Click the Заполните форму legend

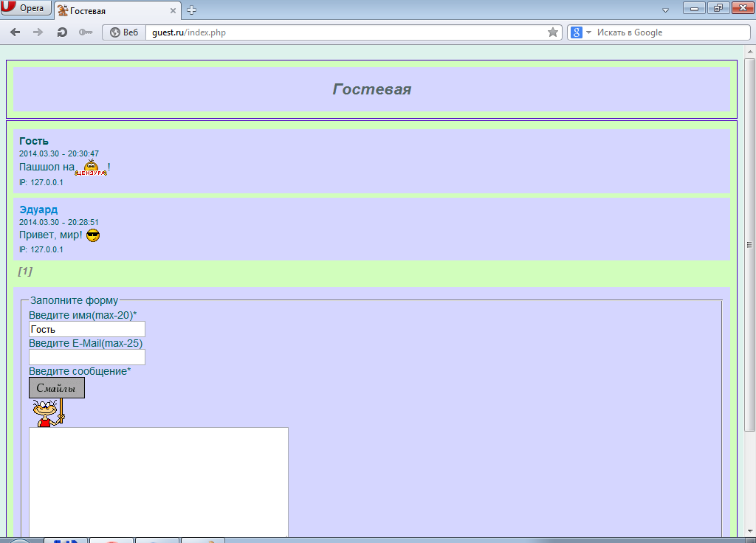[x=75, y=300]
